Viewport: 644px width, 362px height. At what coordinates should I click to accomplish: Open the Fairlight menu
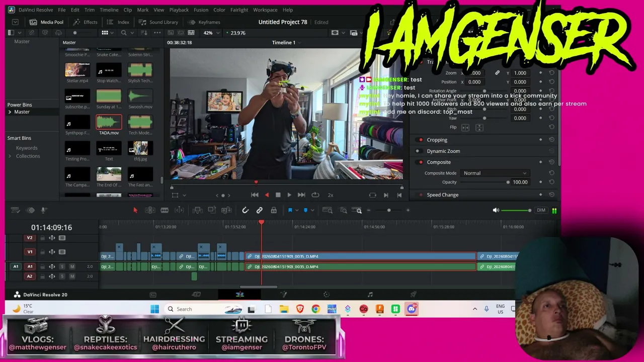pyautogui.click(x=239, y=10)
